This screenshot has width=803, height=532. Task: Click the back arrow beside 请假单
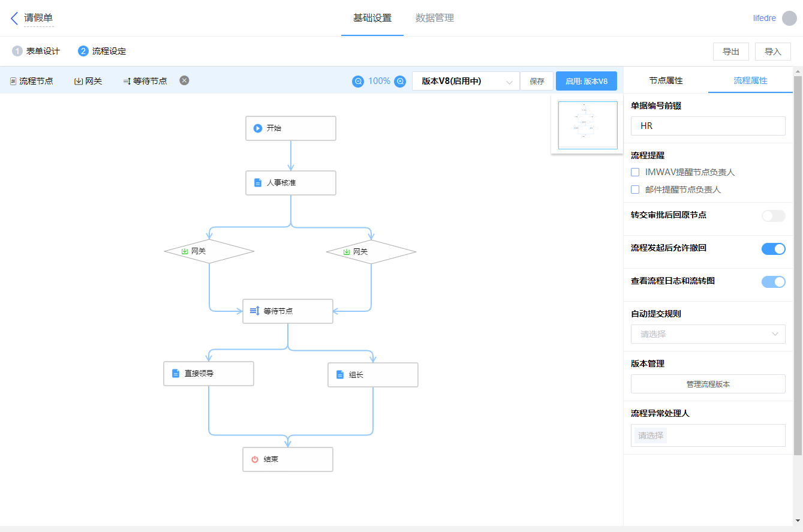coord(14,18)
